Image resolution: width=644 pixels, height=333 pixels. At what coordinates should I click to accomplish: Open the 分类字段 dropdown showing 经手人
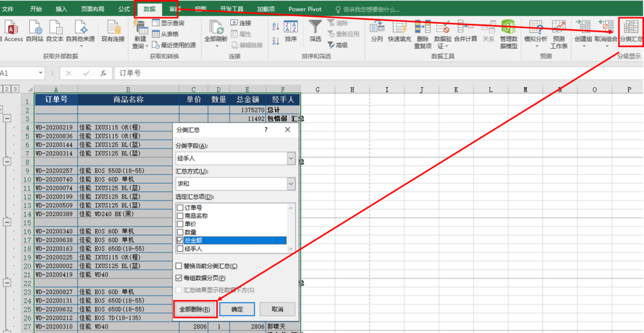(291, 158)
